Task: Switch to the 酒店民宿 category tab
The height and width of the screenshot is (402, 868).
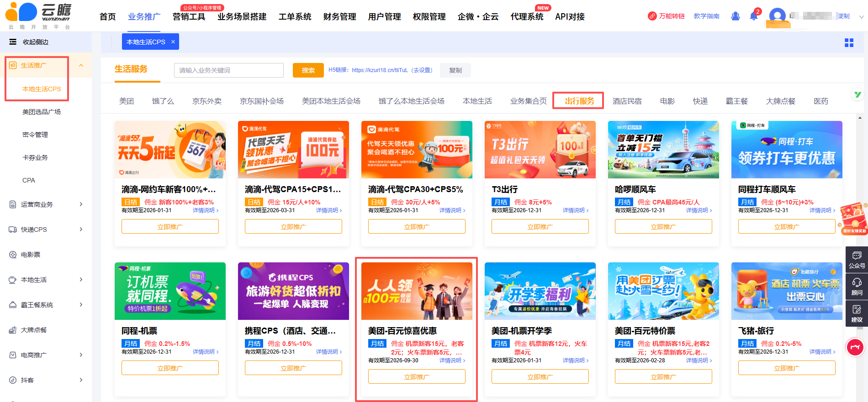Action: [x=627, y=101]
